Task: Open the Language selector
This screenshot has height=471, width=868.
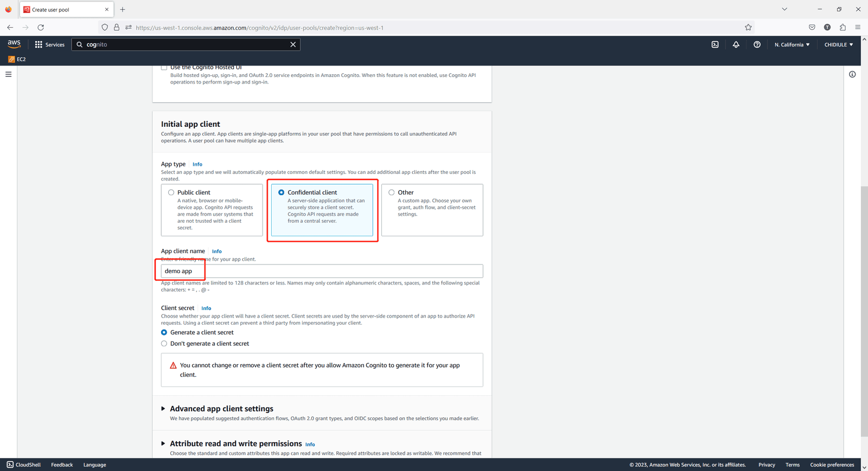Action: [94, 464]
